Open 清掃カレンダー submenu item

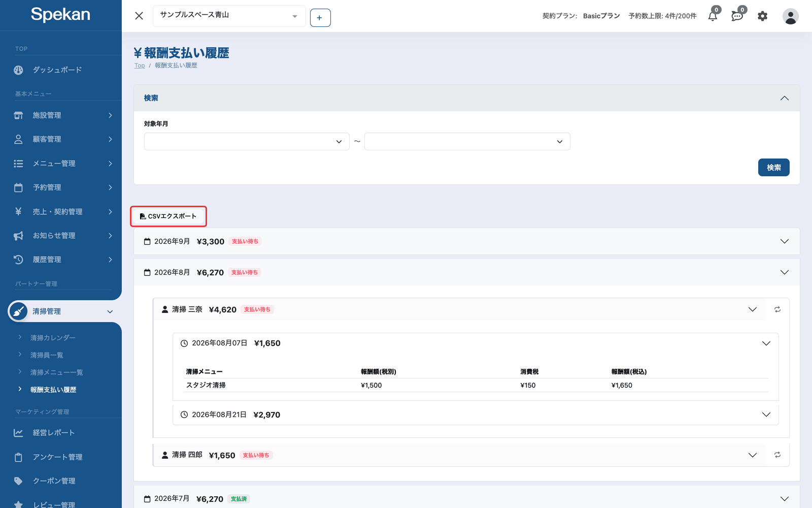pos(53,338)
